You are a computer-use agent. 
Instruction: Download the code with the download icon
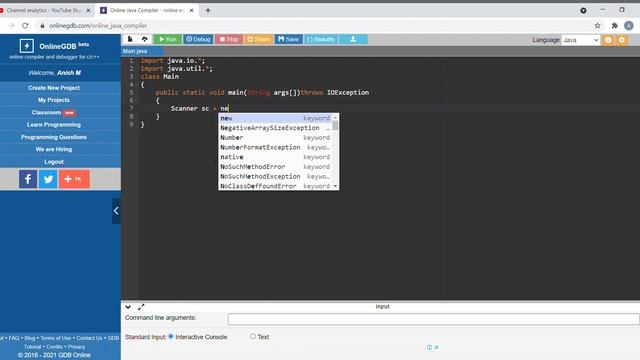click(x=353, y=39)
